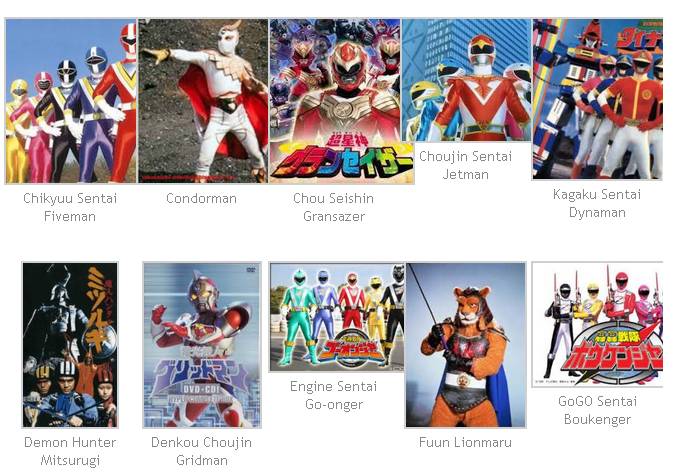Click the Condorman poster image
This screenshot has height=472, width=678.
coord(203,101)
